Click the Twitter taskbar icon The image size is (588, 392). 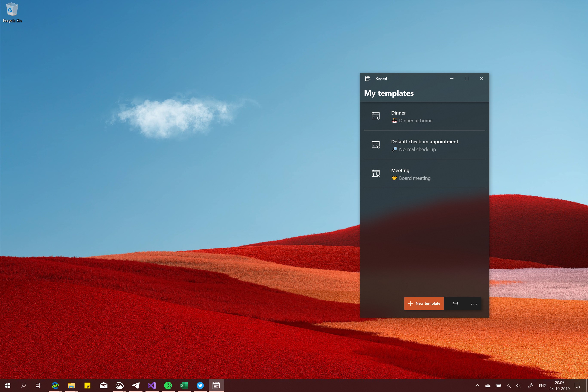tap(200, 386)
